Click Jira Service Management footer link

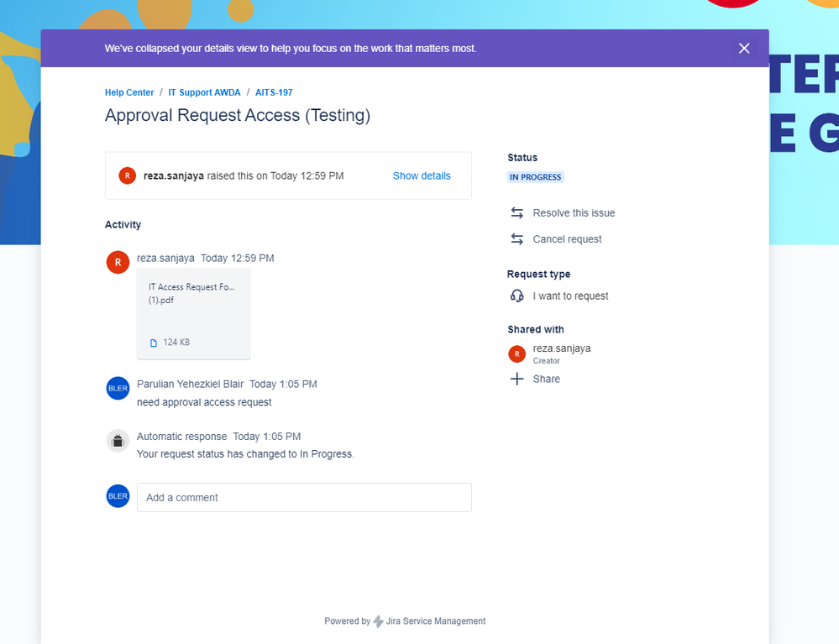(436, 621)
